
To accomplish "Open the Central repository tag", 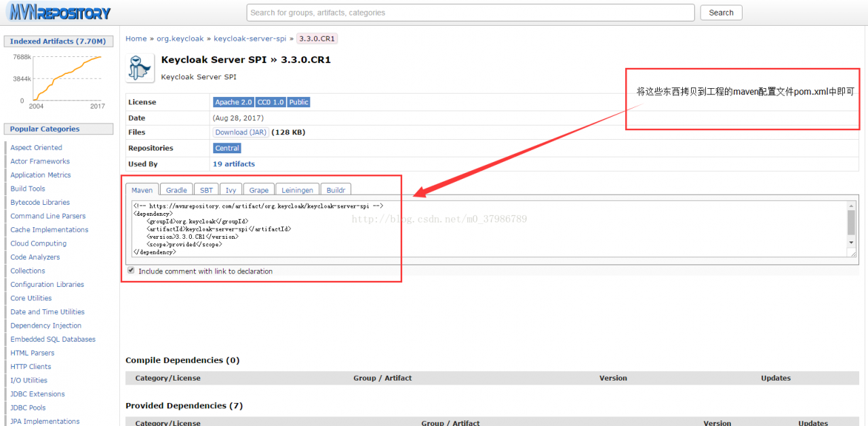I will coord(227,148).
